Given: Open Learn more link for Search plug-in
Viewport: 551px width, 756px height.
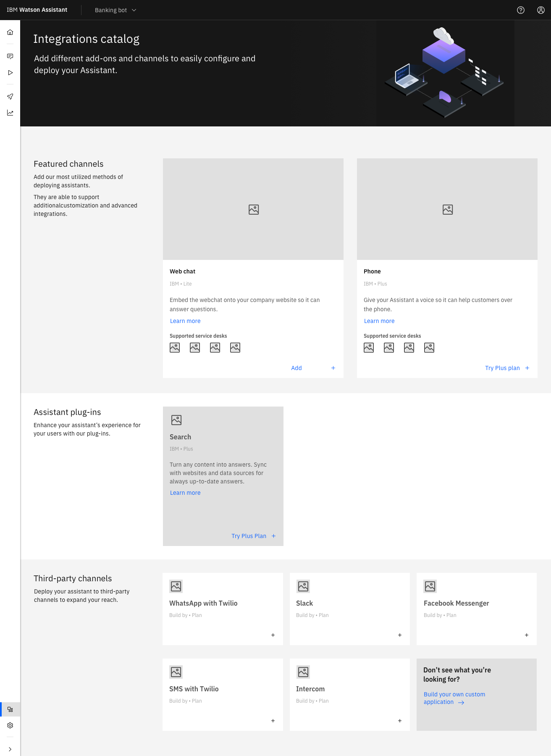Looking at the screenshot, I should pos(185,493).
